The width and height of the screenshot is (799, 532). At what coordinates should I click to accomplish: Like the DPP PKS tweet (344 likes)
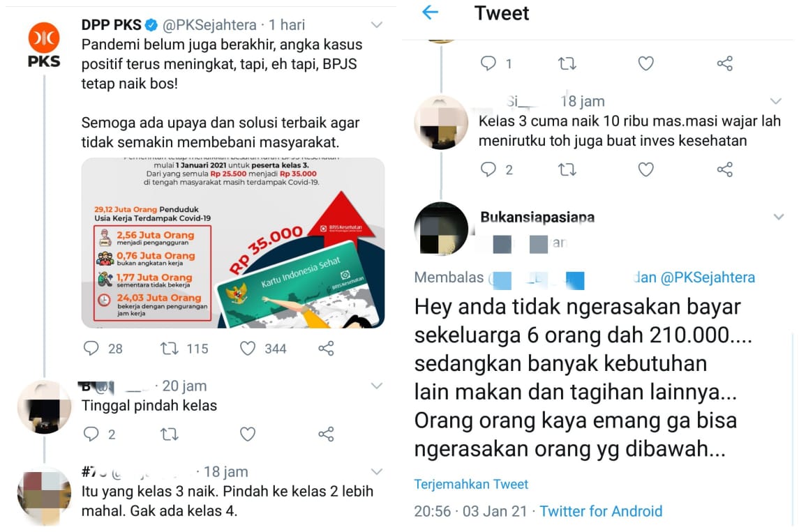click(248, 348)
